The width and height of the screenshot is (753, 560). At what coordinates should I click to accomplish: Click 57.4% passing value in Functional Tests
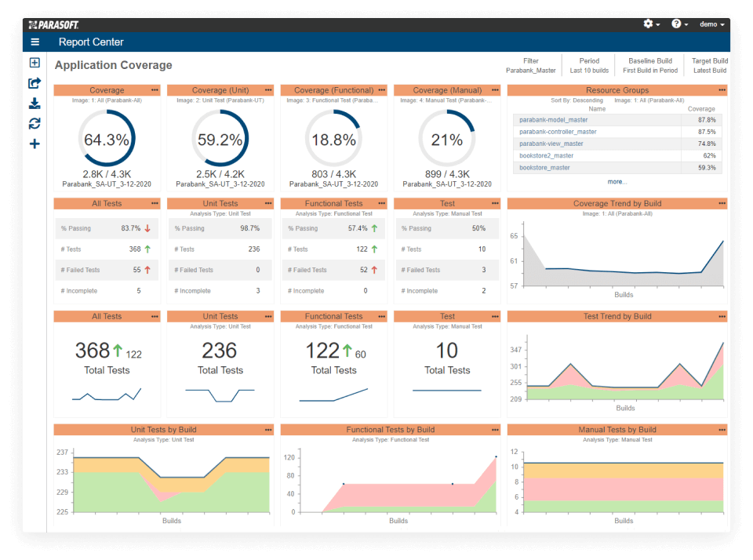pyautogui.click(x=358, y=228)
